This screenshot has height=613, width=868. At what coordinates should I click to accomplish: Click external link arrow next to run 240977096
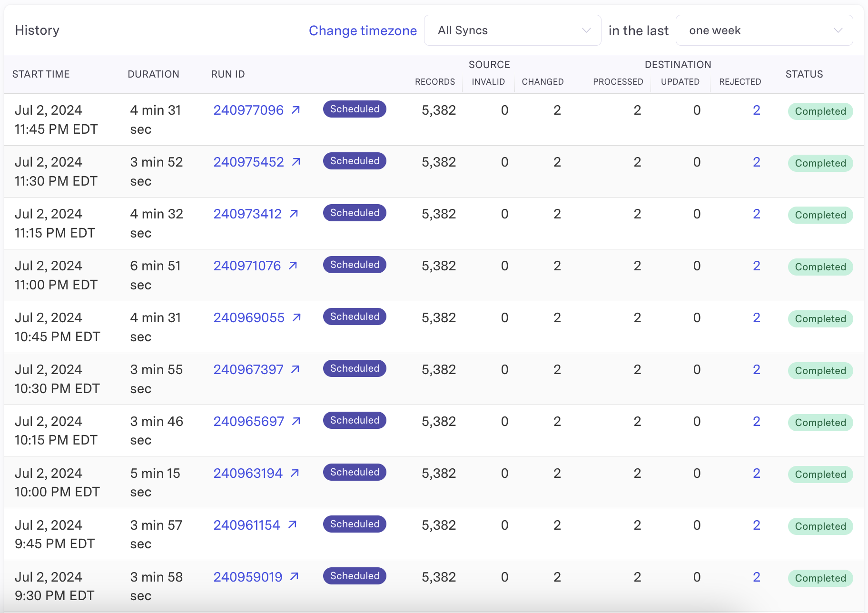(x=296, y=110)
